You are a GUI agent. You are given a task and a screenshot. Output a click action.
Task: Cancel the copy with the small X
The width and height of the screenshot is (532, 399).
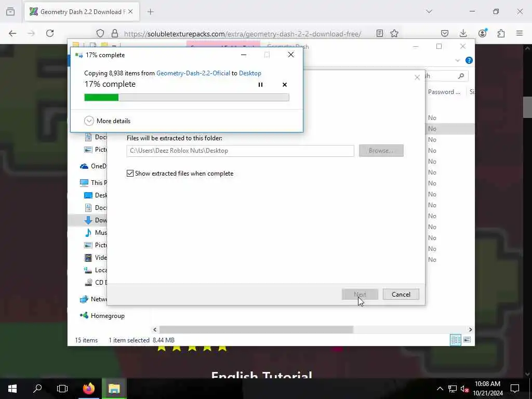285,85
